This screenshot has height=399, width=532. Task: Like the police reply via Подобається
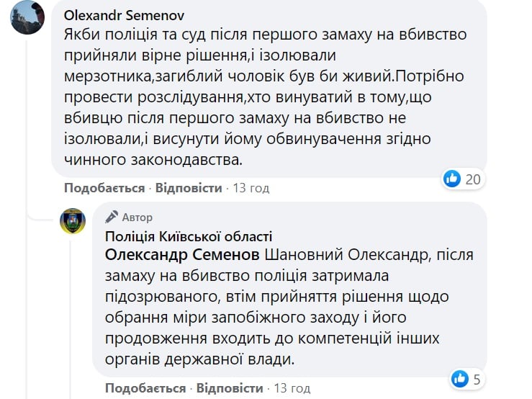145,388
